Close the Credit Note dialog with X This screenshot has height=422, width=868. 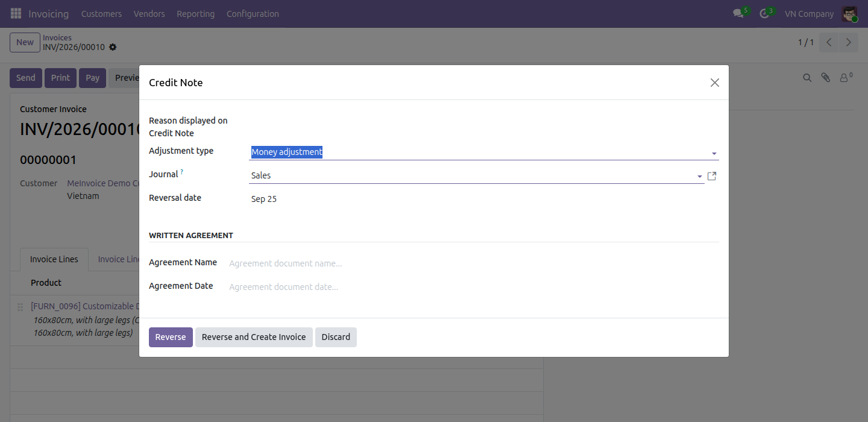pos(715,83)
